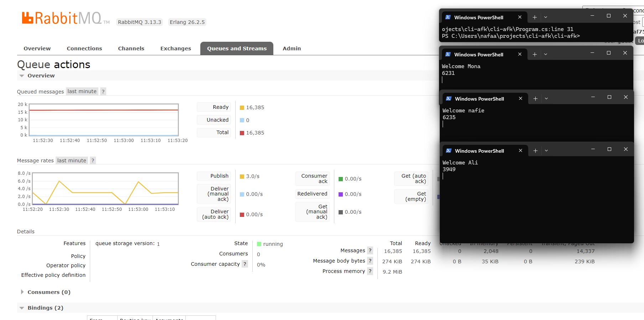Minimize the Welcome Mona PowerShell window

pos(592,53)
